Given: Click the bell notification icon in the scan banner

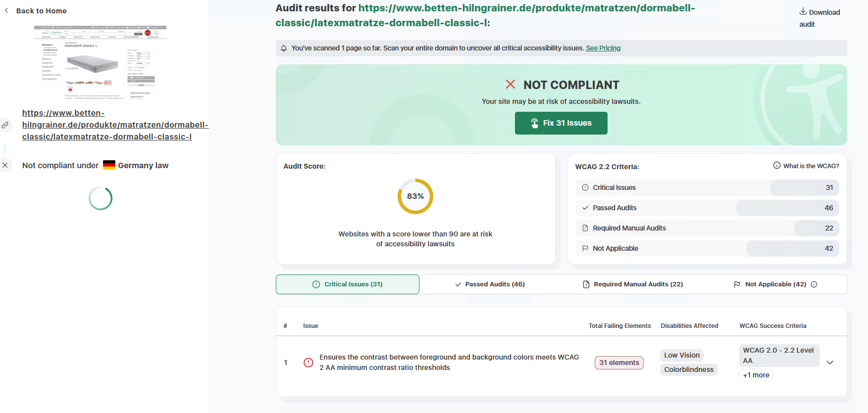Looking at the screenshot, I should (x=284, y=48).
